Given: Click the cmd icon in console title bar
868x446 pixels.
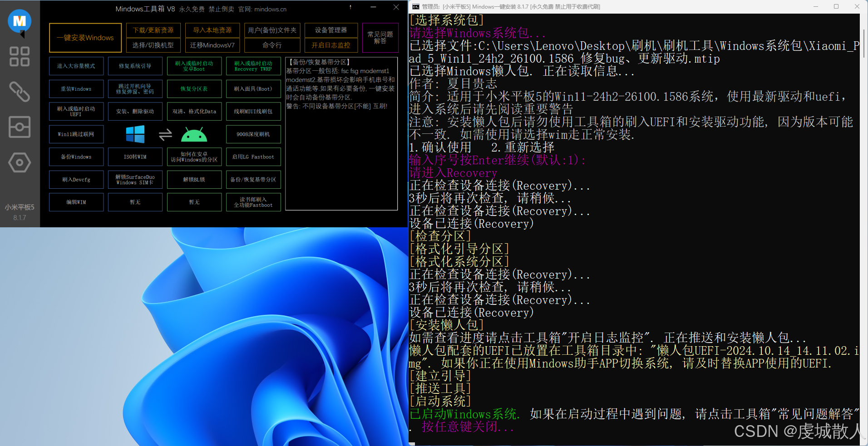Looking at the screenshot, I should point(415,6).
